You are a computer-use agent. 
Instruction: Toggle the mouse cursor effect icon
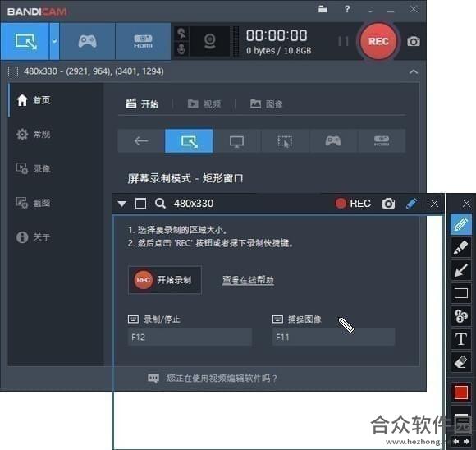click(181, 34)
